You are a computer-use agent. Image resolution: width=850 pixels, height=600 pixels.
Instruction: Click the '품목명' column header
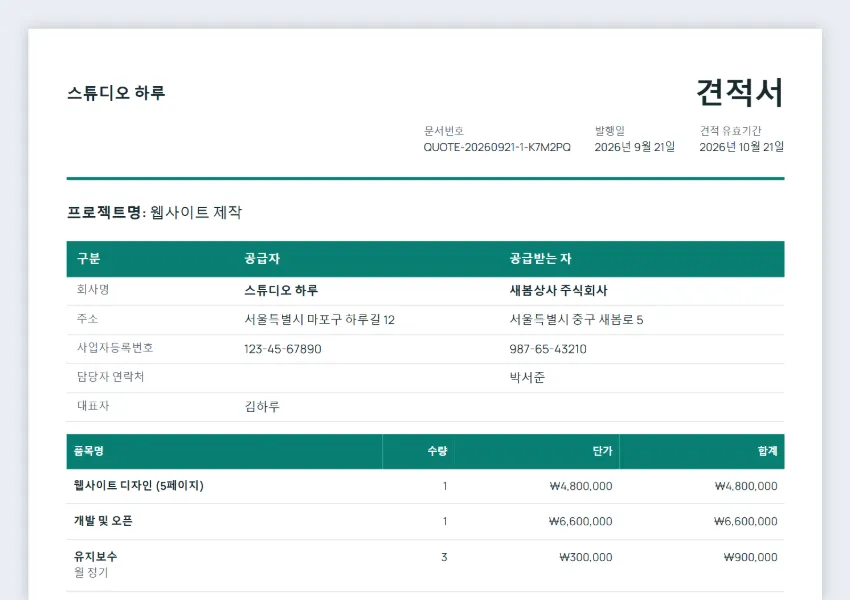pyautogui.click(x=88, y=451)
